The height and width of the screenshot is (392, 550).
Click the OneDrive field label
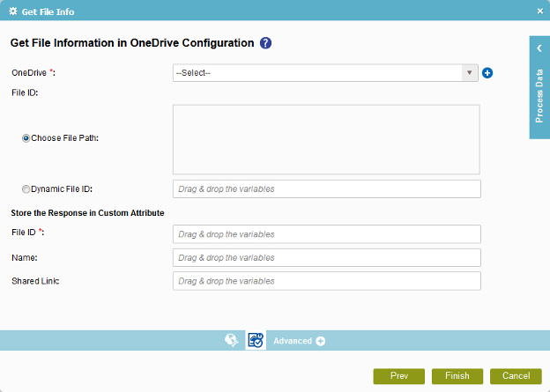click(33, 73)
